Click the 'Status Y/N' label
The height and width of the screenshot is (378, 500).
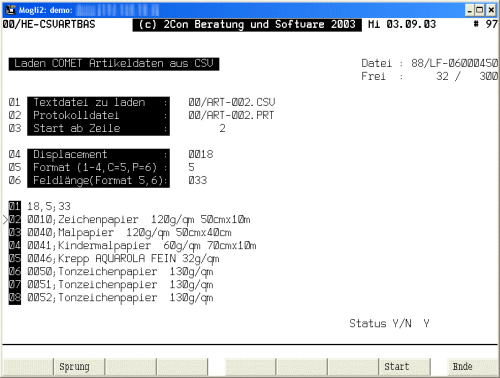tap(380, 323)
